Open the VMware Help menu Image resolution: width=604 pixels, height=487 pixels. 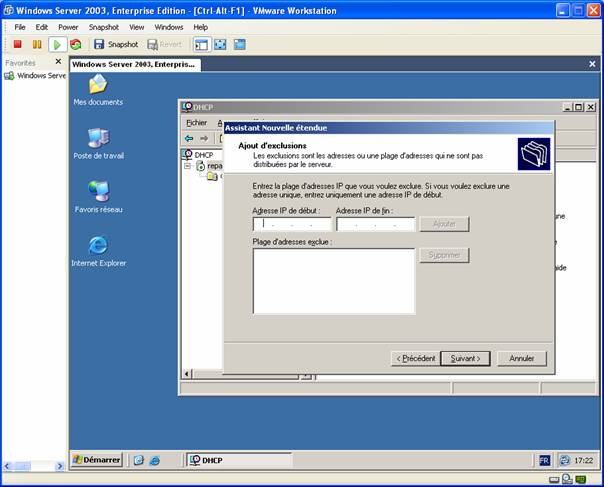point(200,27)
